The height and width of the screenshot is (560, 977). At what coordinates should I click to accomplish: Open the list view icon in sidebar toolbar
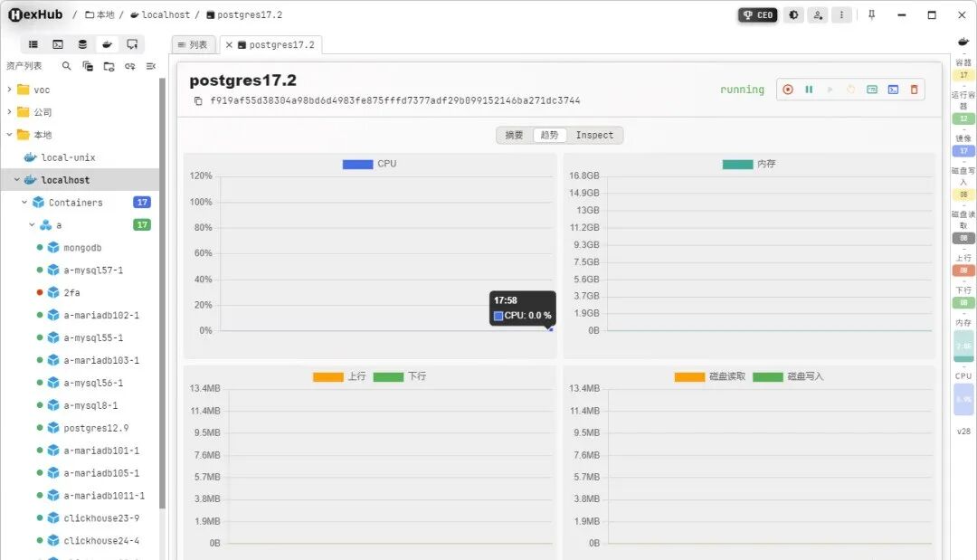coord(33,44)
